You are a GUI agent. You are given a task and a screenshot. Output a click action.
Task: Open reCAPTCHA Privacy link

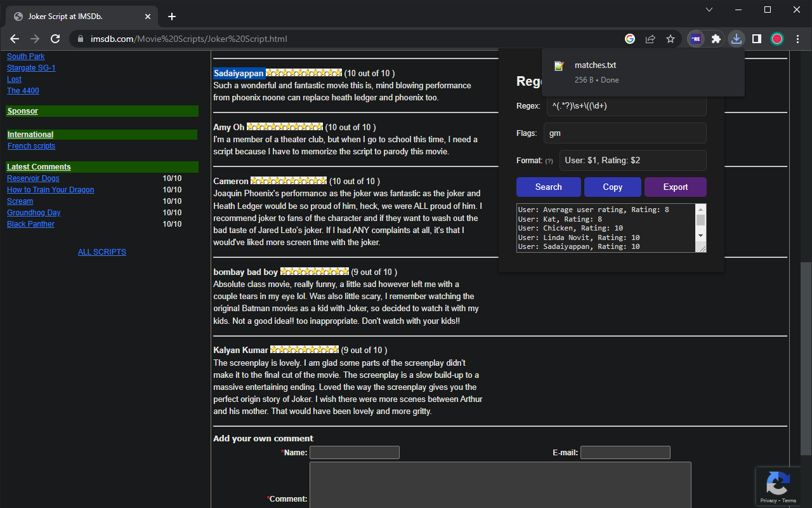click(768, 500)
